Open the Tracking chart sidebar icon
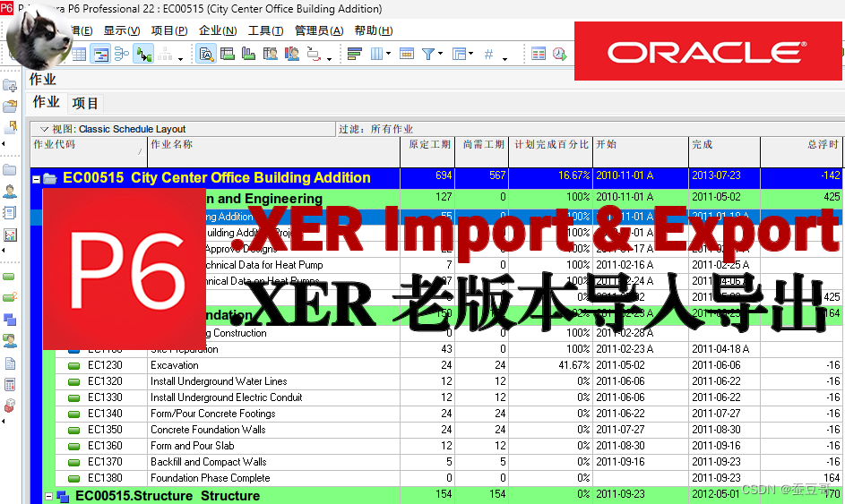Screen dimensions: 845x504 pos(10,235)
